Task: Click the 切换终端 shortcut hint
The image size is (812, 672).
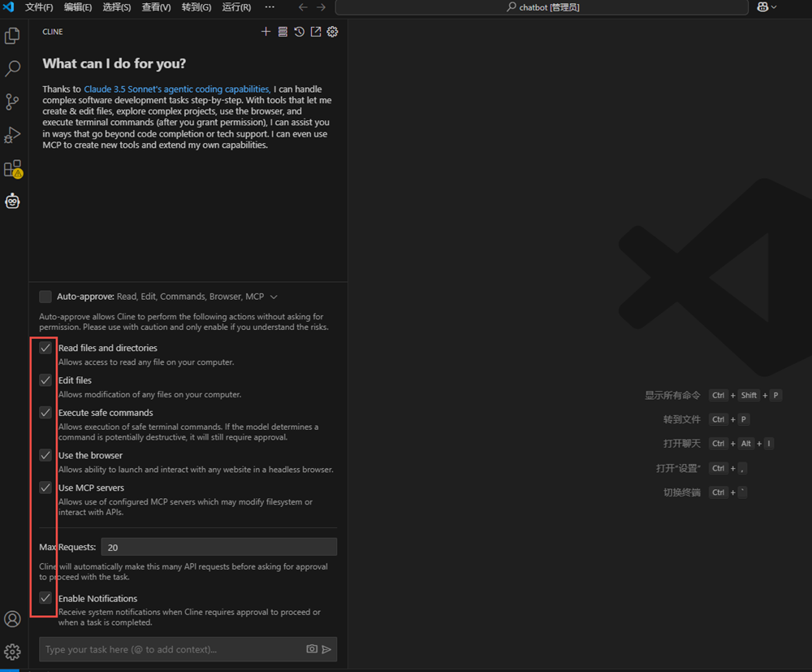Action: tap(681, 492)
